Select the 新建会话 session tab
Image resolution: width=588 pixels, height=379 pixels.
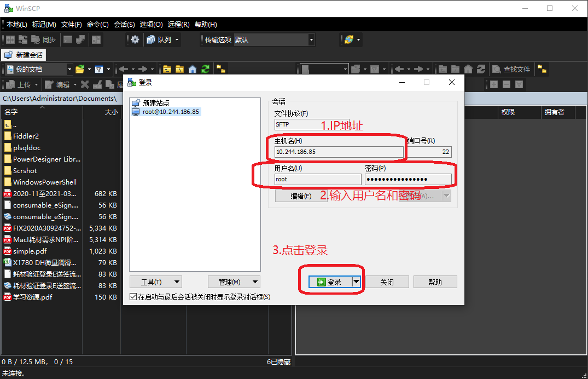pyautogui.click(x=24, y=55)
